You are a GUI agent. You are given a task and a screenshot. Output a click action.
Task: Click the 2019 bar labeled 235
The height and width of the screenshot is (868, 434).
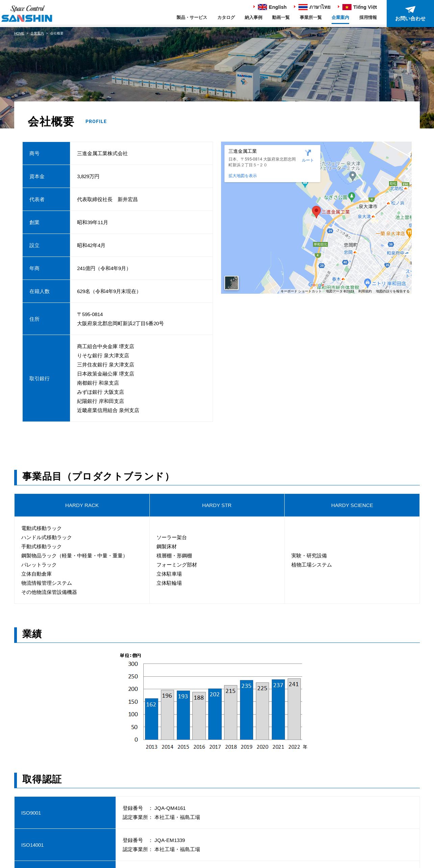[x=246, y=710]
